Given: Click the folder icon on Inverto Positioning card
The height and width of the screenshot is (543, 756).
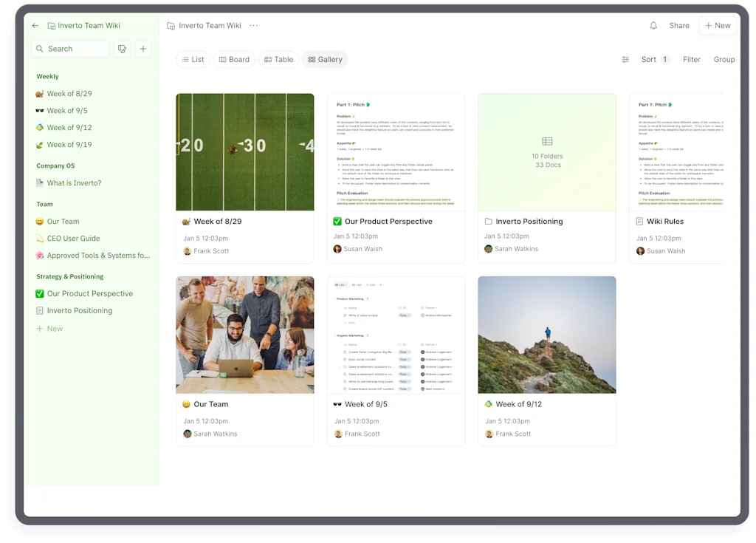Looking at the screenshot, I should pos(488,222).
